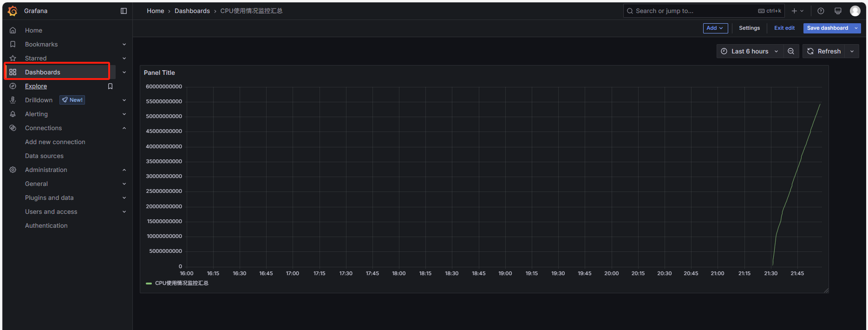
Task: Collapse the Administration section chevron
Action: 124,170
